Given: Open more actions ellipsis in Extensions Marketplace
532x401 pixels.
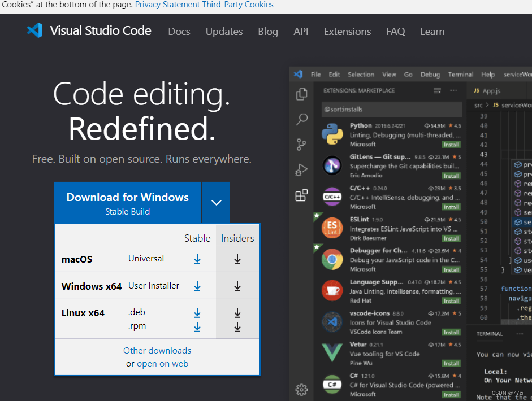Looking at the screenshot, I should (453, 90).
